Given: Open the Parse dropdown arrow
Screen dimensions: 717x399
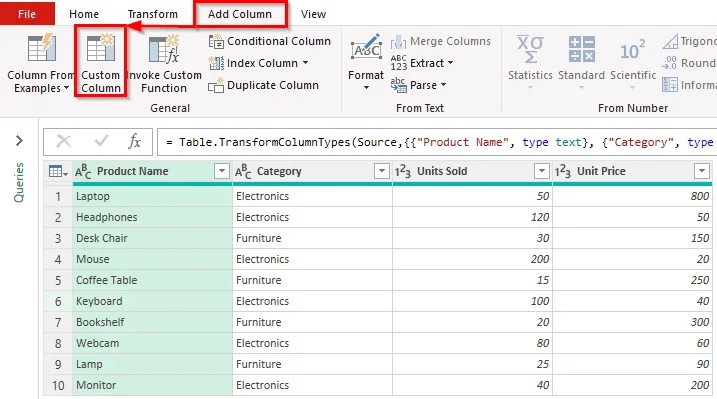Looking at the screenshot, I should pos(444,85).
